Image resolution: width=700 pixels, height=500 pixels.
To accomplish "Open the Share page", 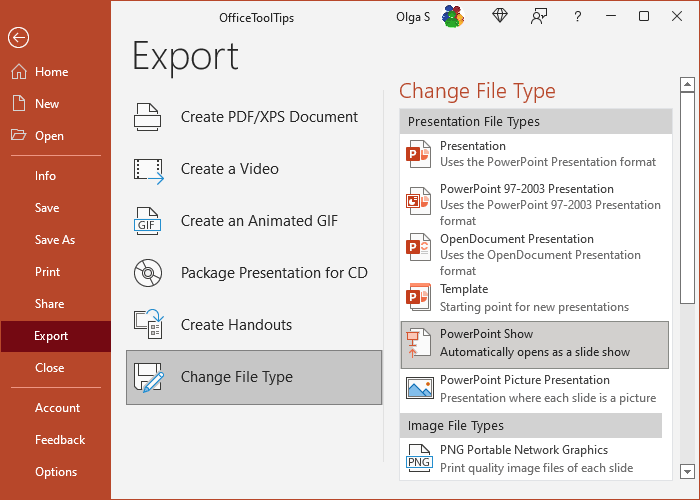I will (55, 304).
